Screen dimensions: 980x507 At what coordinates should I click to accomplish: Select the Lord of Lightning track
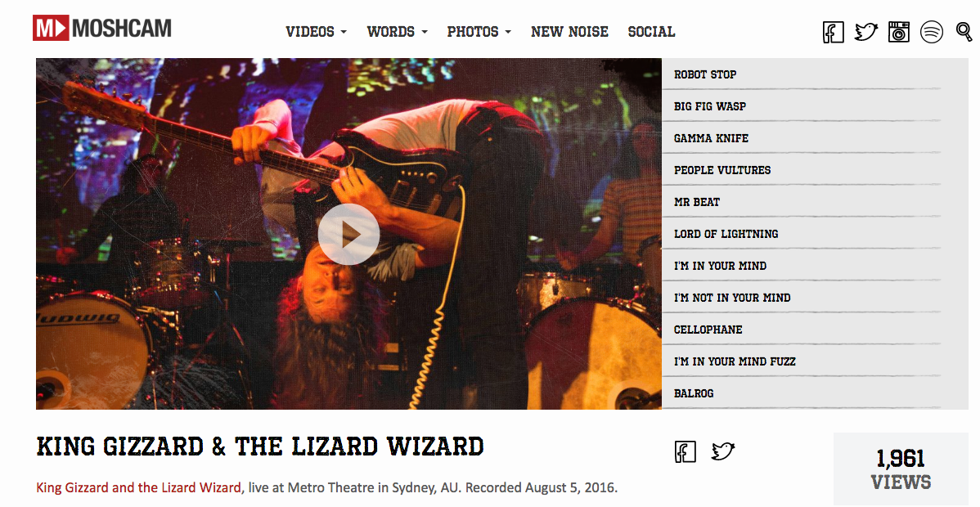tap(801, 234)
